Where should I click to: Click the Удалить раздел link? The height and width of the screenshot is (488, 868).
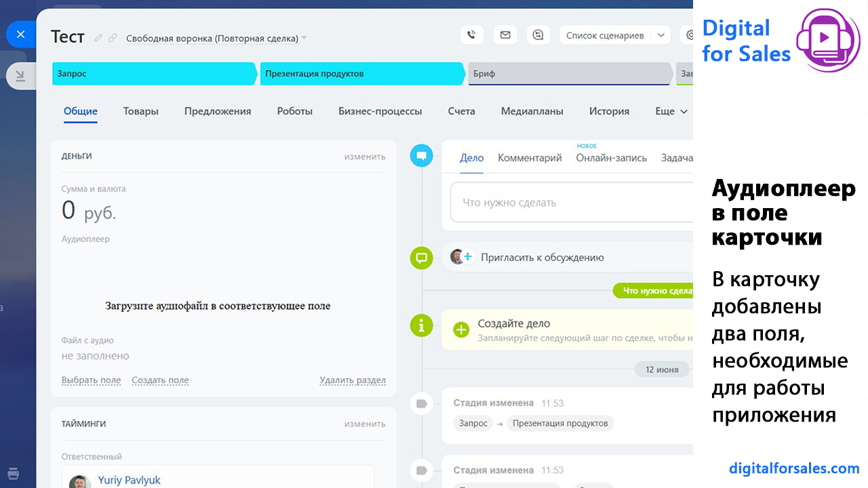pos(353,380)
